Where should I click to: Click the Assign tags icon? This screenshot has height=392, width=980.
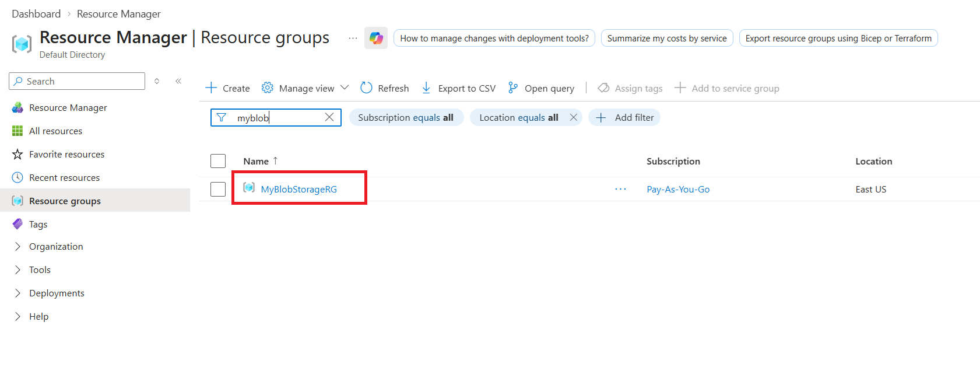(x=603, y=87)
